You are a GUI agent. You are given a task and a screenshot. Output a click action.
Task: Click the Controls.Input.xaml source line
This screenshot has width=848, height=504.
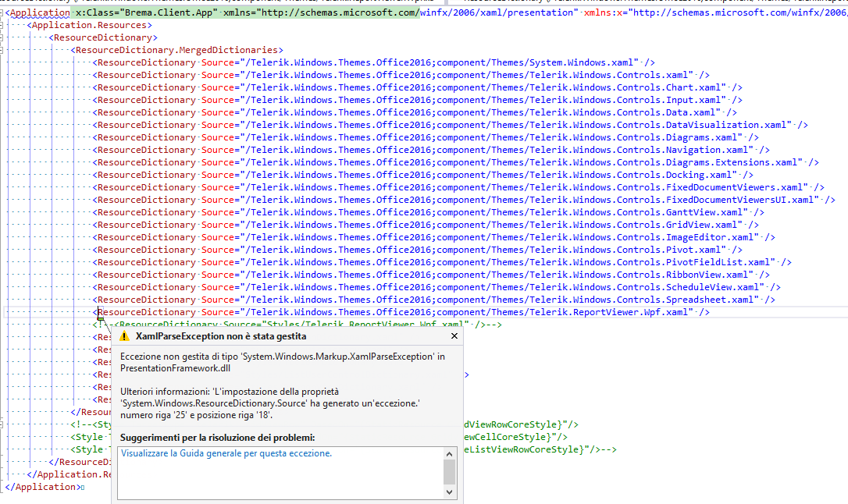pos(417,99)
